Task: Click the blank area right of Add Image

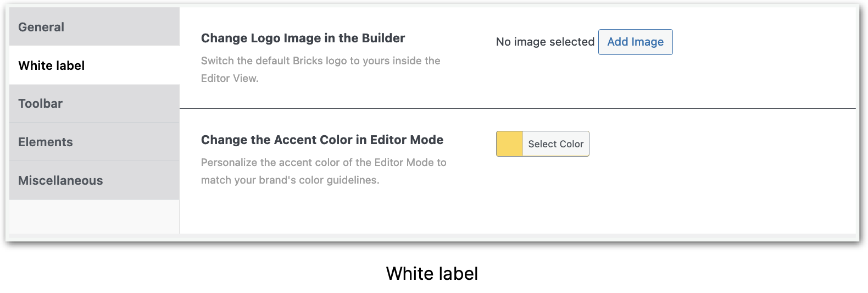Action: [x=764, y=42]
